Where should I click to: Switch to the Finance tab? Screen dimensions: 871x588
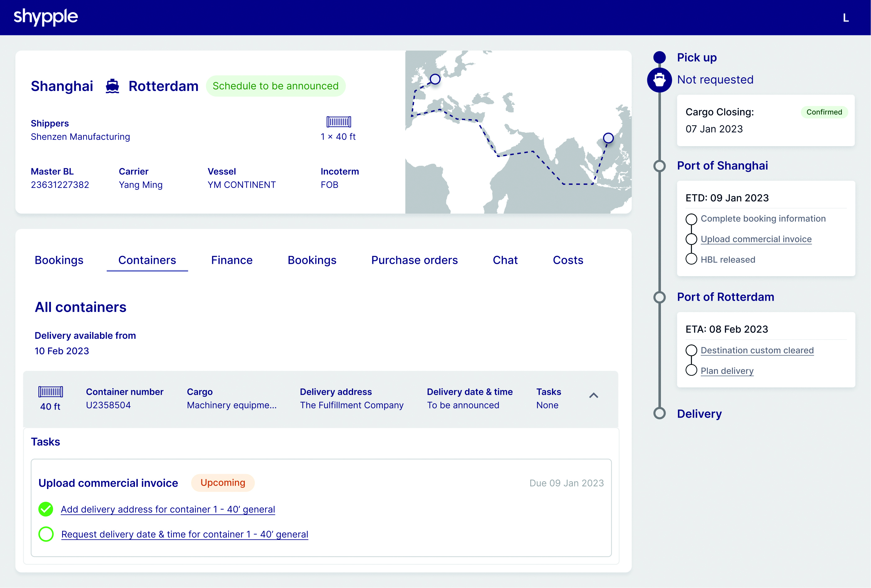[x=231, y=260]
